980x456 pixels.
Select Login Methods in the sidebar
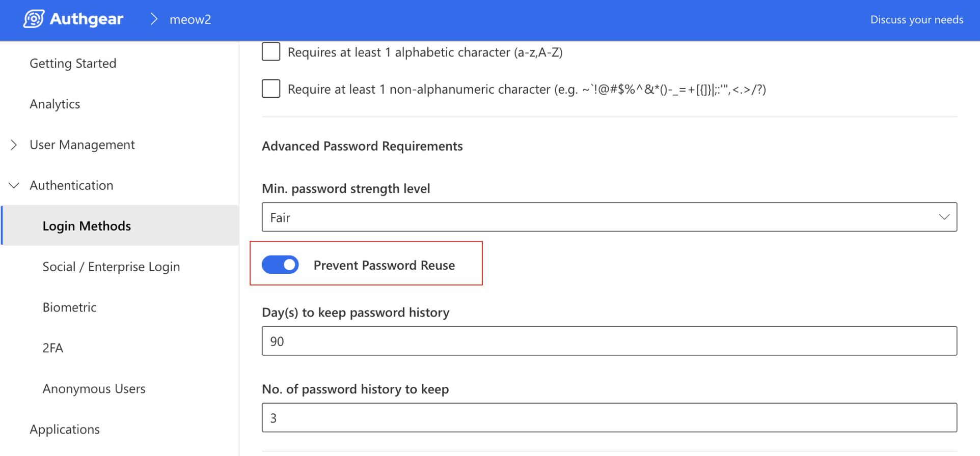tap(87, 226)
